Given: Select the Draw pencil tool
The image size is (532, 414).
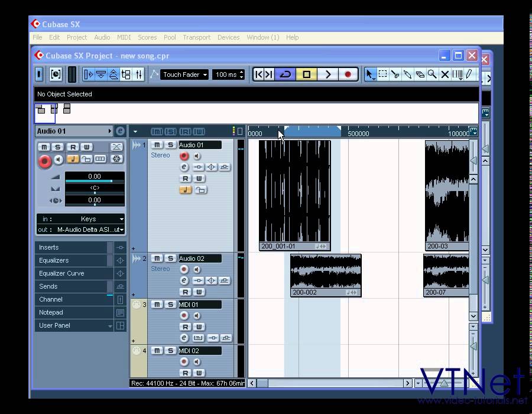Looking at the screenshot, I should click(469, 75).
